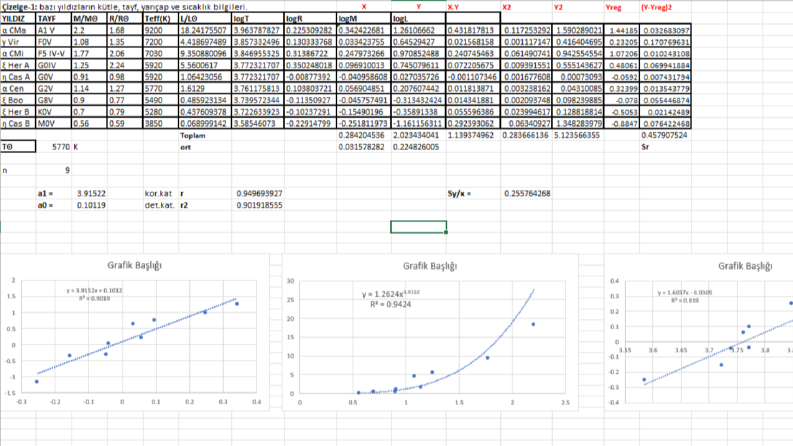The width and height of the screenshot is (793, 446).
Task: Click the Sy/x = label
Action: point(459,194)
